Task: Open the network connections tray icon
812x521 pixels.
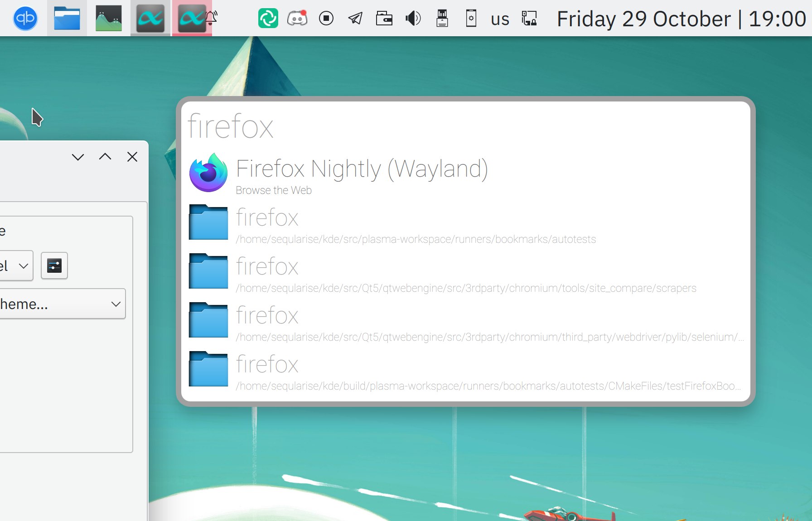Action: (529, 19)
